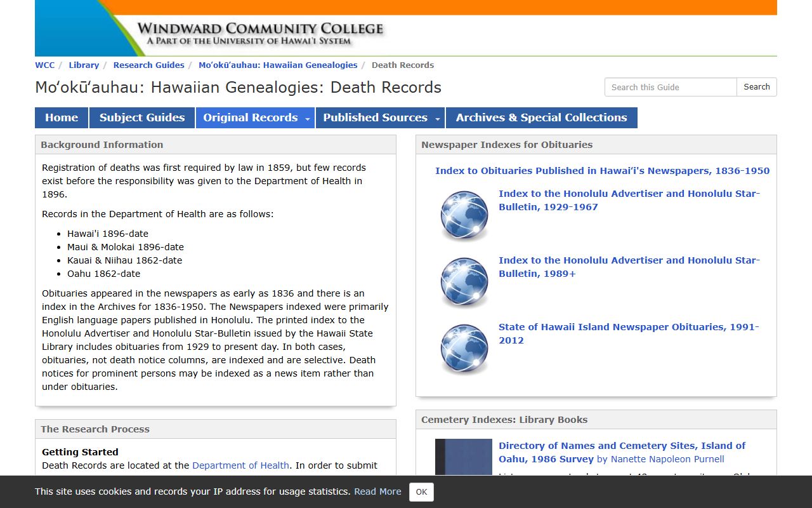Expand the Published Sources dropdown arrow

pos(438,119)
